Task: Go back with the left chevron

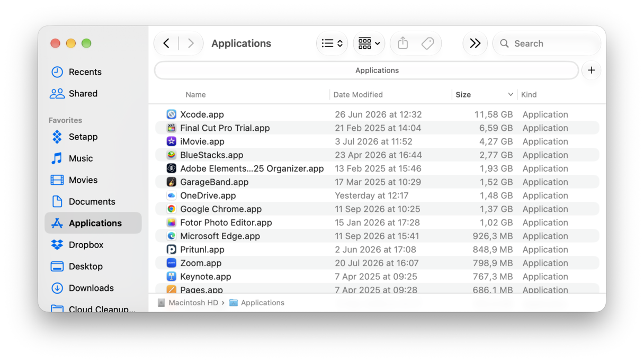Action: tap(166, 43)
